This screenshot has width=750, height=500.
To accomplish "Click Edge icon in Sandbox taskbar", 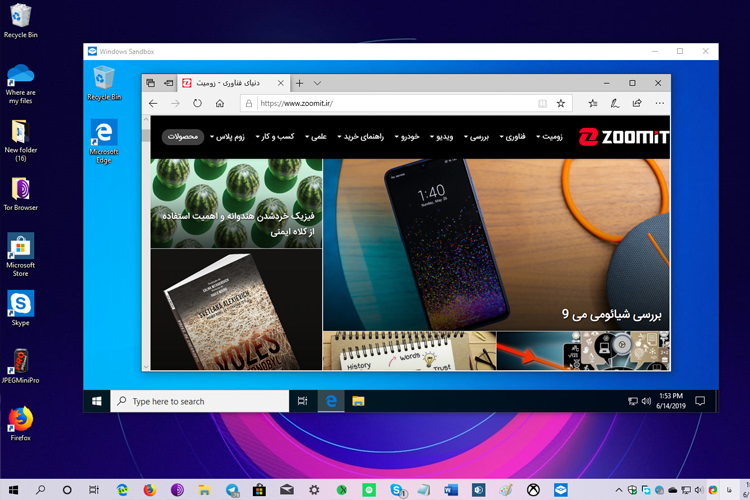I will click(x=331, y=401).
